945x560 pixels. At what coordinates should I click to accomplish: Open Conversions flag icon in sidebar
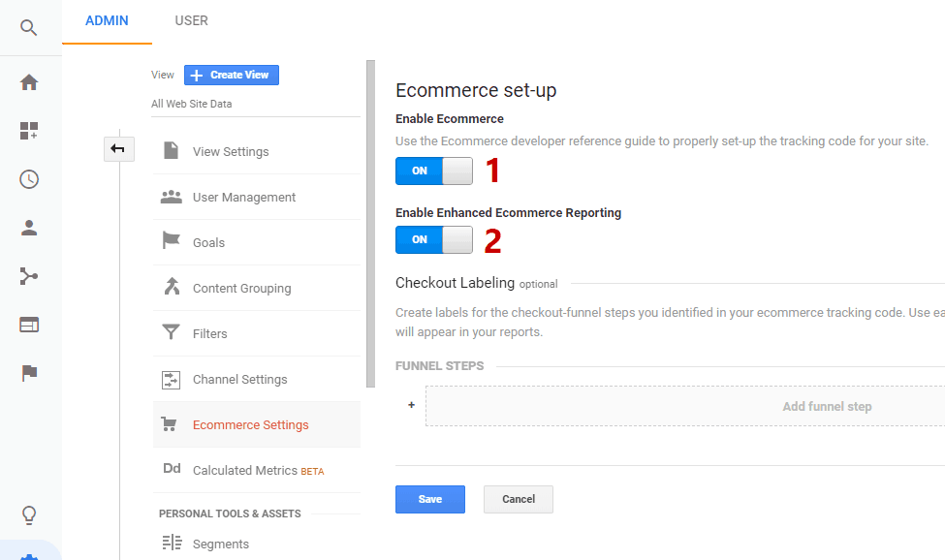pos(29,373)
